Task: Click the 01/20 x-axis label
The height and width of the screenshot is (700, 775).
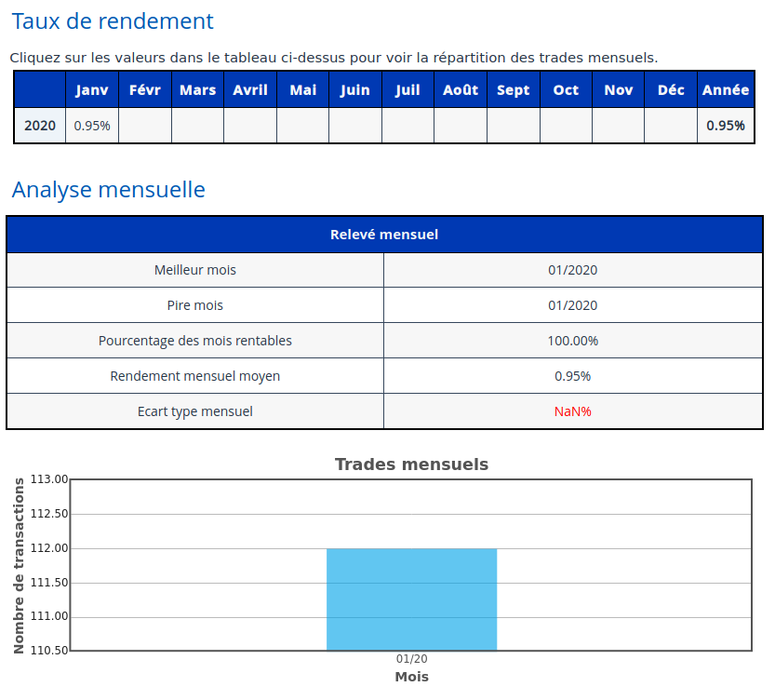Action: 412,659
